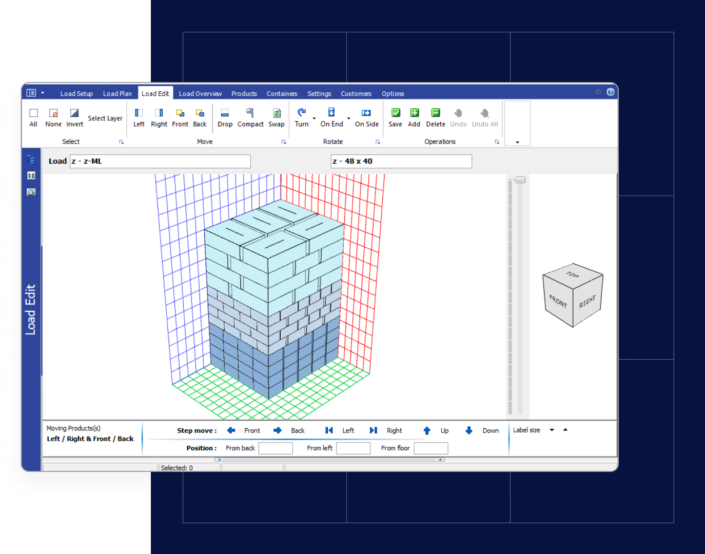
Task: Open the On End dropdown arrow
Action: [x=348, y=119]
